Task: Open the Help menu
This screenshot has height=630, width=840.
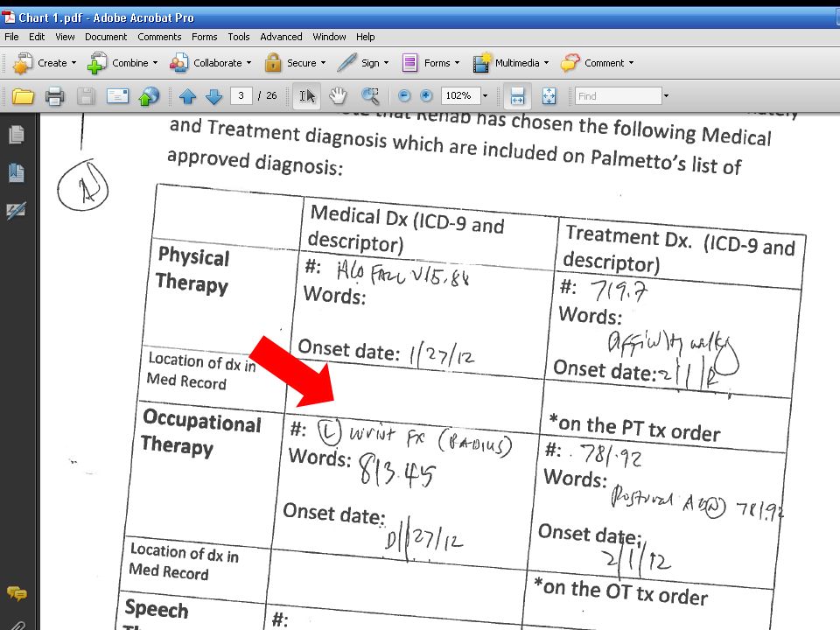Action: 366,37
